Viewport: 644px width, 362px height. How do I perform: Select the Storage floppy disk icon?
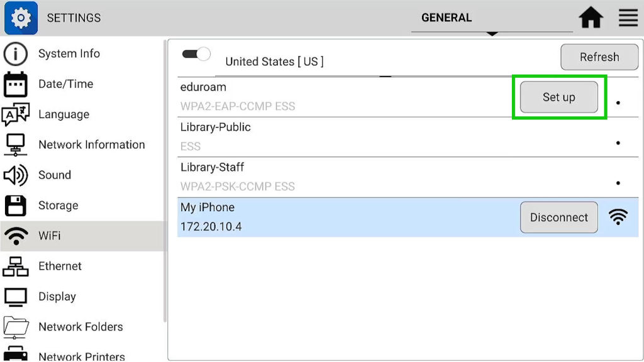point(16,206)
